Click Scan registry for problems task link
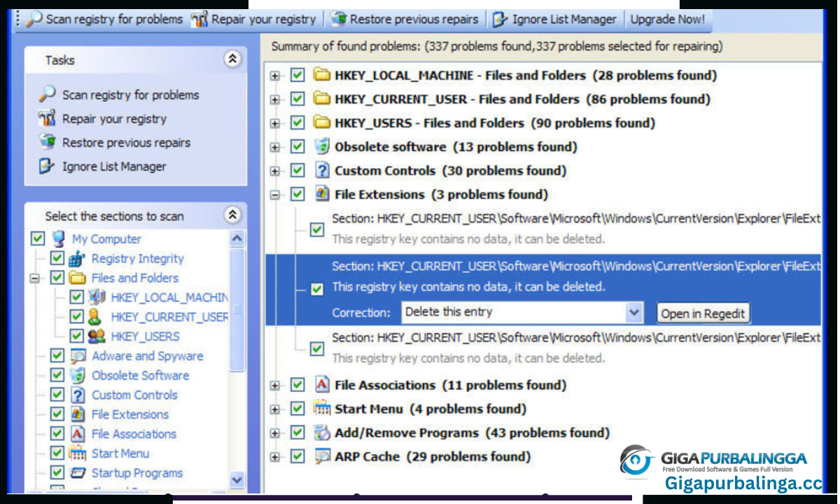The image size is (840, 504). (x=131, y=94)
